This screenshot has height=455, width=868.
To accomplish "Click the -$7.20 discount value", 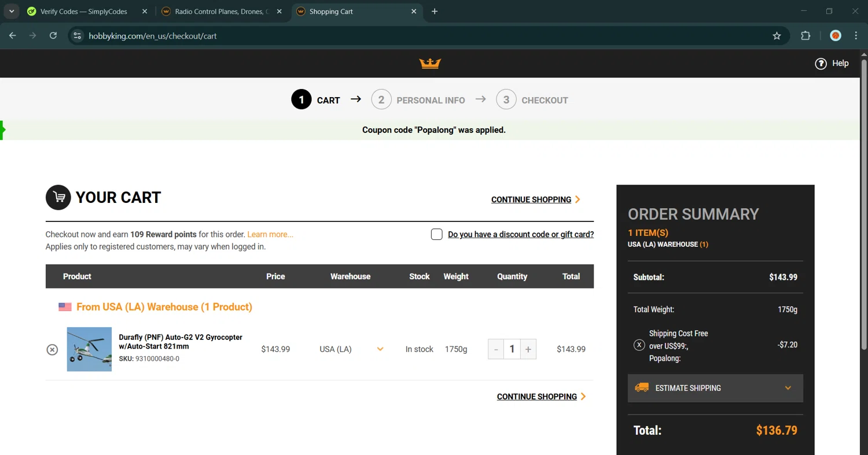I will tap(788, 345).
